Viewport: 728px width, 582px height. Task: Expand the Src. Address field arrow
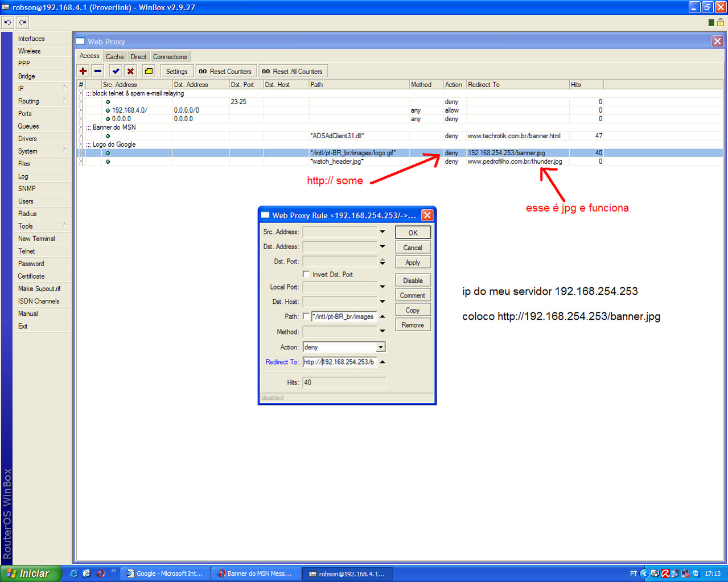pyautogui.click(x=382, y=232)
